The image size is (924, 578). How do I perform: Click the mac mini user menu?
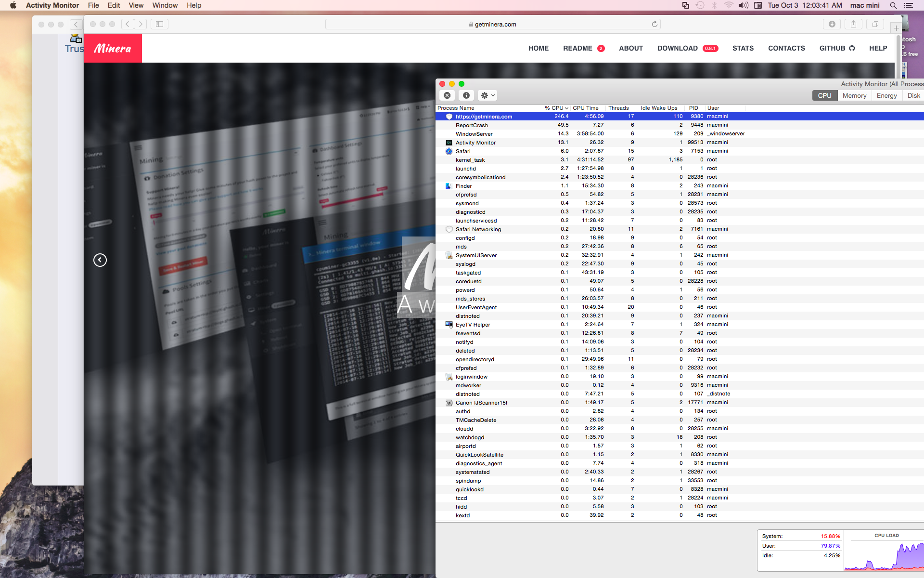click(x=865, y=5)
